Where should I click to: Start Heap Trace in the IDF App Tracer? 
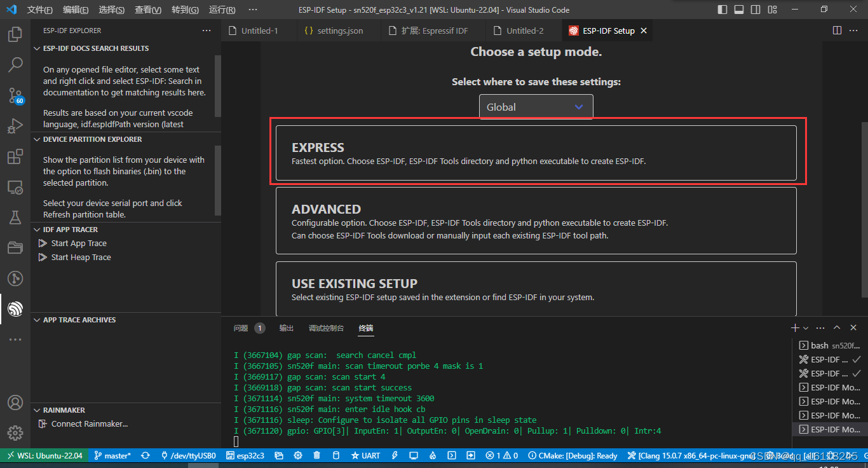(x=81, y=258)
